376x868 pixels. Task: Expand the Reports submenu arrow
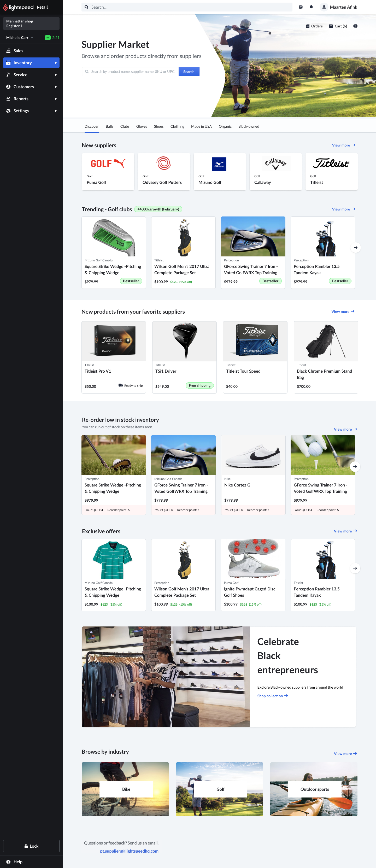(56, 99)
